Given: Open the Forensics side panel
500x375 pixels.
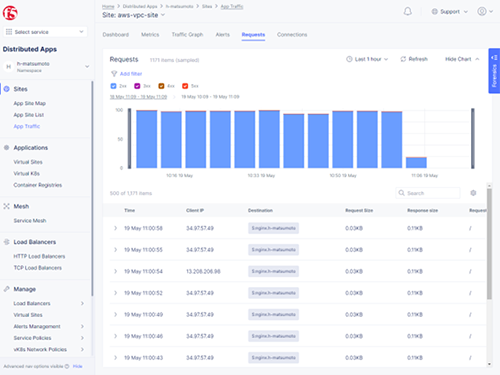Looking at the screenshot, I should point(494,71).
